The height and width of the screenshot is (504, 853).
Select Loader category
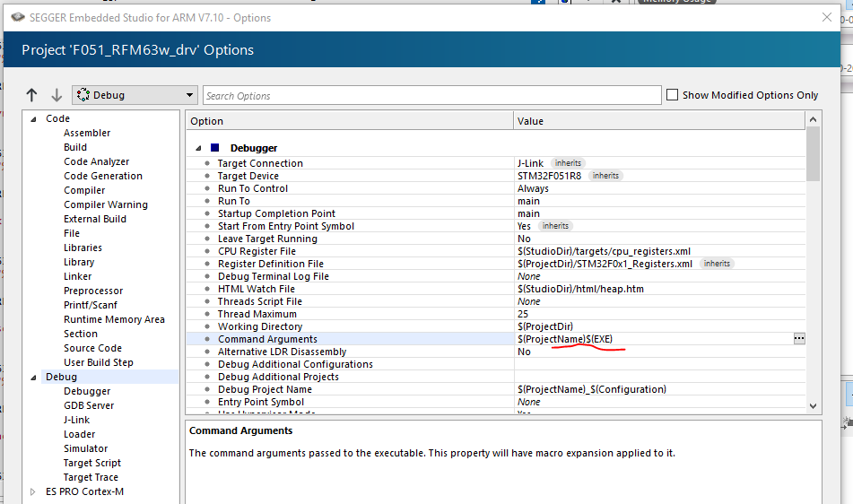tap(80, 434)
